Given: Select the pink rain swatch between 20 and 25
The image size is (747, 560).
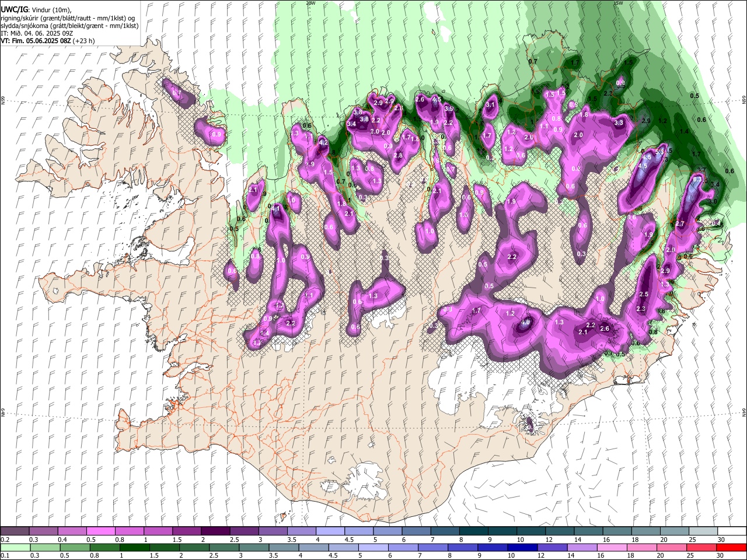Looking at the screenshot, I should pyautogui.click(x=671, y=547).
